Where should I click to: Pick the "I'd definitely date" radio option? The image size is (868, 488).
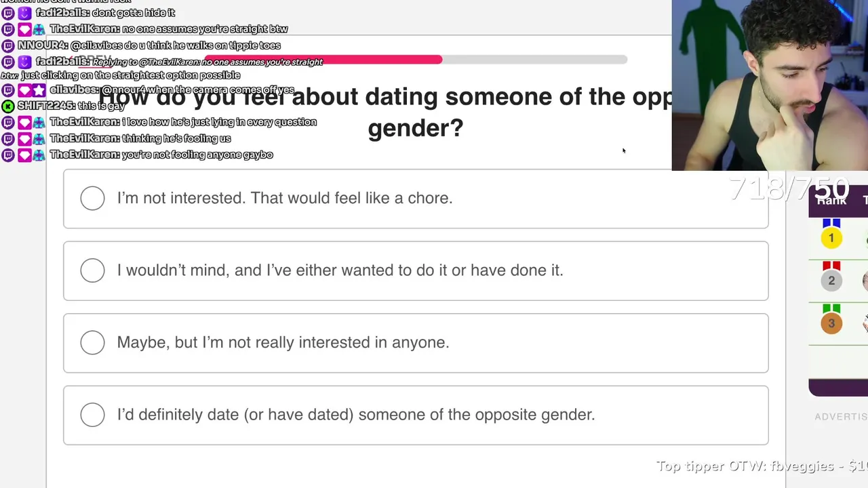pyautogui.click(x=92, y=415)
